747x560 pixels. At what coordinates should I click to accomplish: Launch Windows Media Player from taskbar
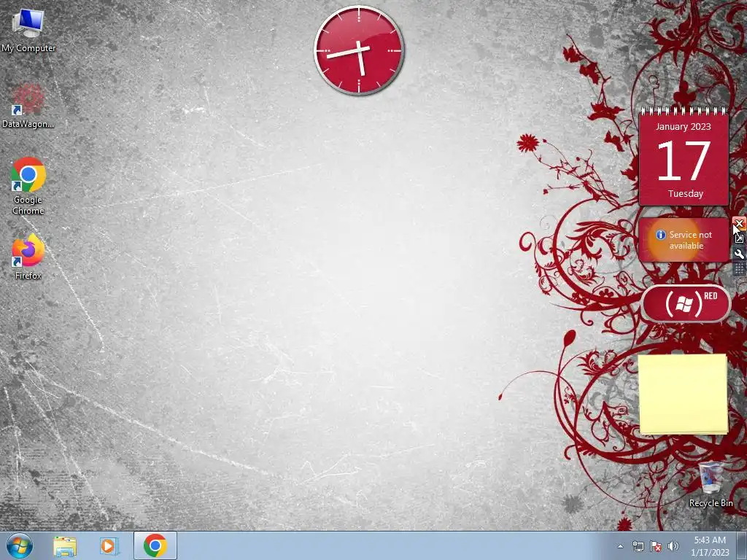pos(109,545)
